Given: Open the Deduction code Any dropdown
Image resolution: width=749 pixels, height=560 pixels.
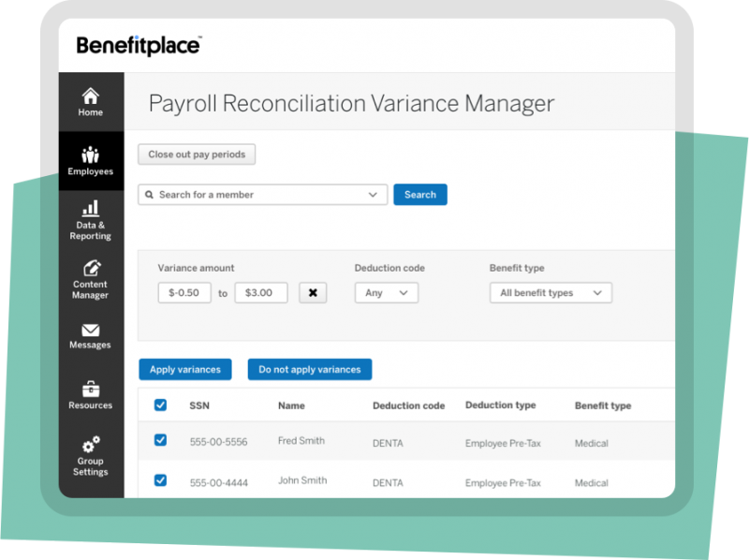Looking at the screenshot, I should 387,293.
